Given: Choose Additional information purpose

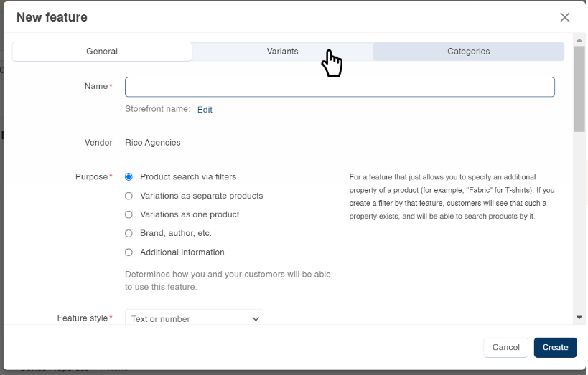Looking at the screenshot, I should click(129, 252).
